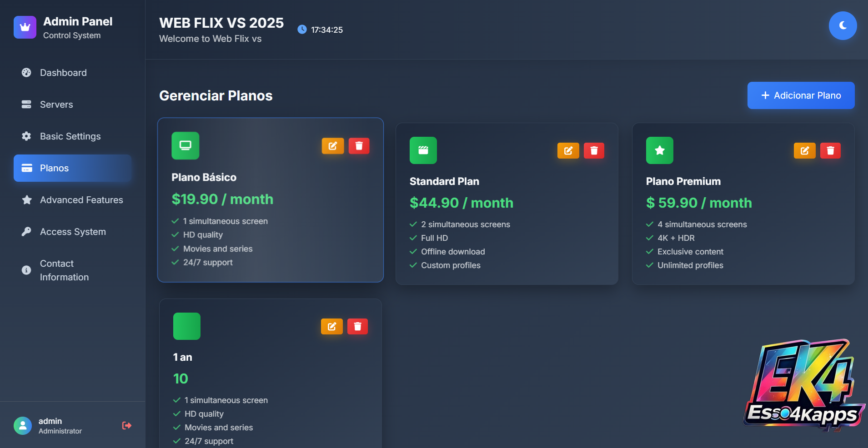
Task: Click the admin user avatar
Action: pos(23,426)
